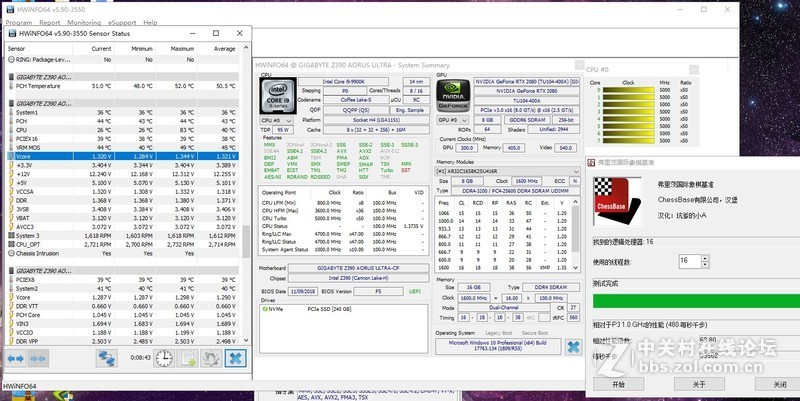
Task: Click the first GIGABYTE Z390 AO... group icon
Action: tap(11, 77)
